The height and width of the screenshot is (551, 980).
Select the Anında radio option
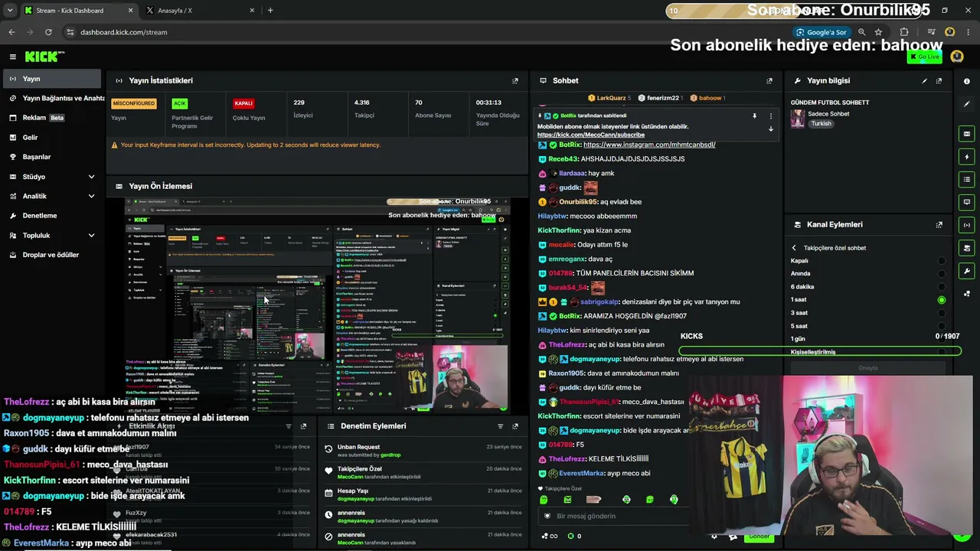click(x=942, y=274)
